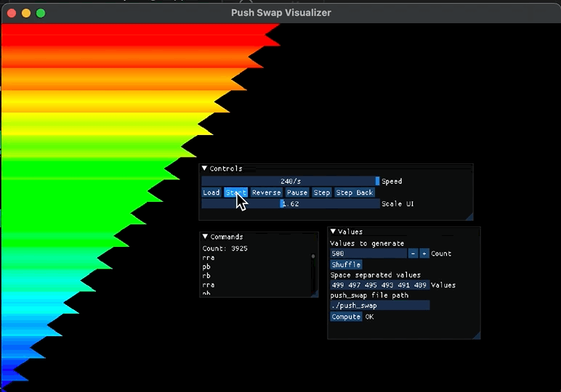
Task: Decrease Count with the minus button
Action: point(412,253)
